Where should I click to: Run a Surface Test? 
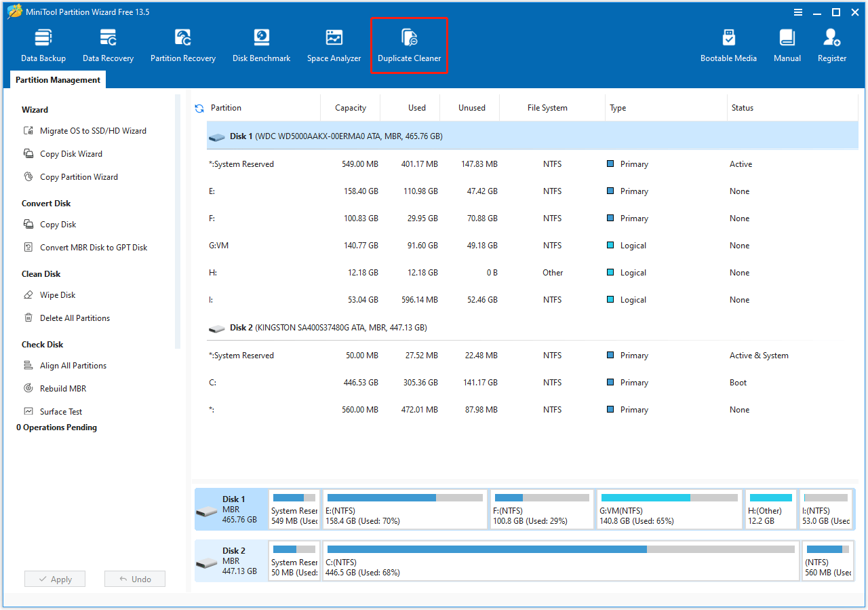(x=63, y=411)
